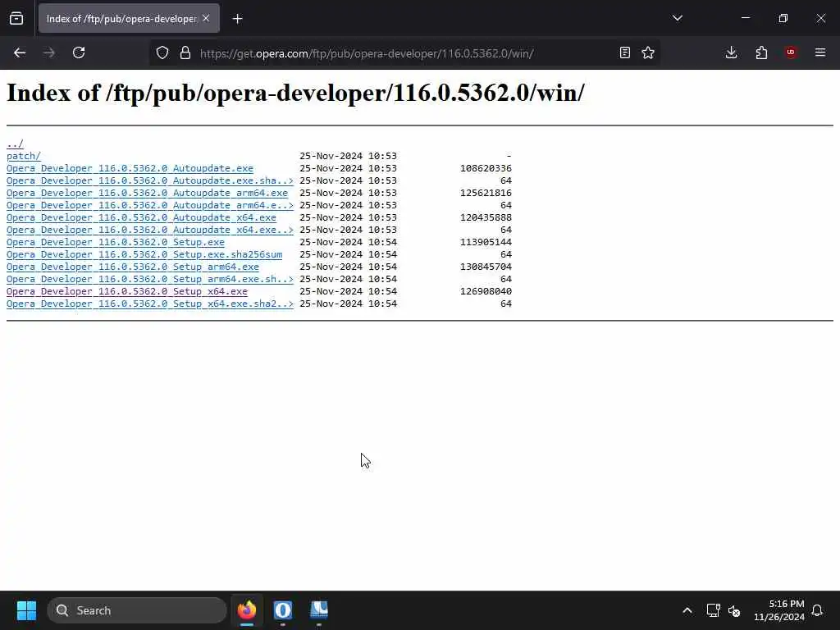Viewport: 840px width, 630px height.
Task: Open the Windows Start menu
Action: [26, 610]
